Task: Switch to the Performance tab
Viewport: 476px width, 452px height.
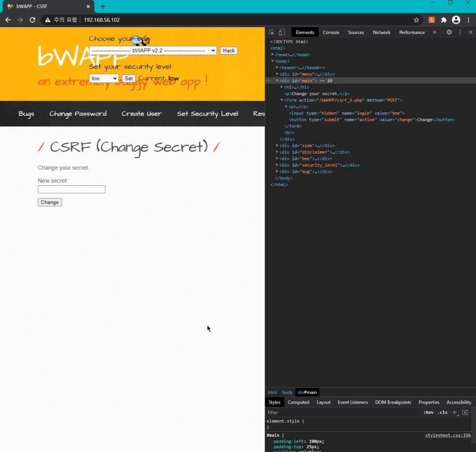Action: [x=412, y=32]
